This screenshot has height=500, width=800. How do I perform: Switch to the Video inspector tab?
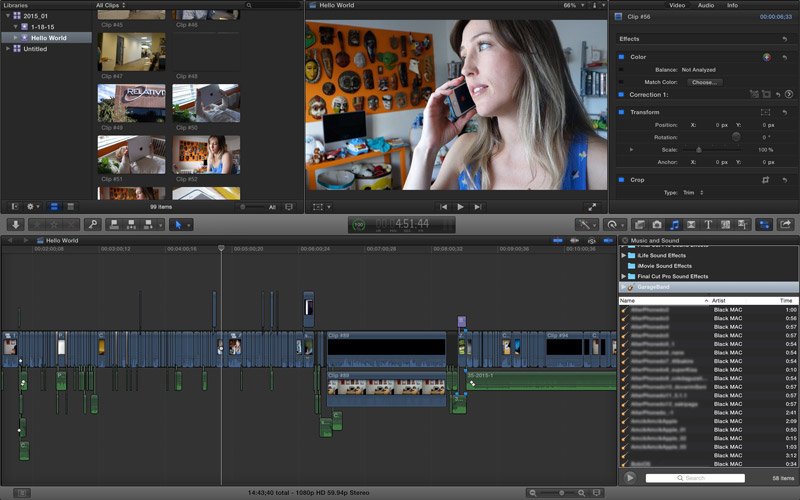[677, 5]
